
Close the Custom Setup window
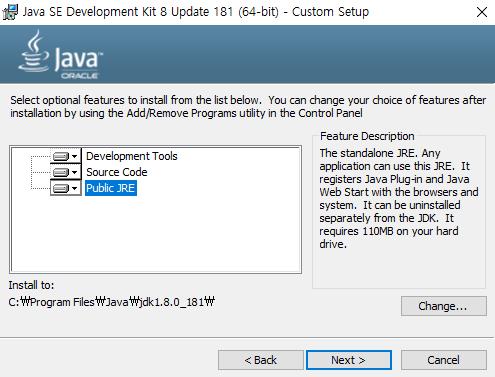click(482, 12)
